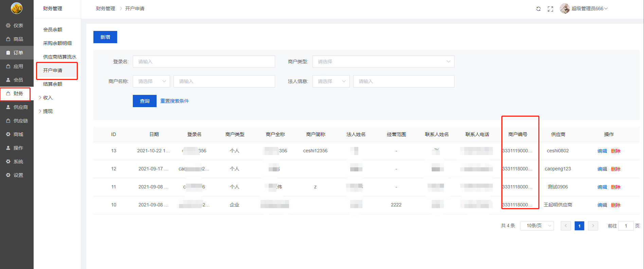Click into the 登录名 input field
This screenshot has height=269, width=644.
pyautogui.click(x=204, y=62)
